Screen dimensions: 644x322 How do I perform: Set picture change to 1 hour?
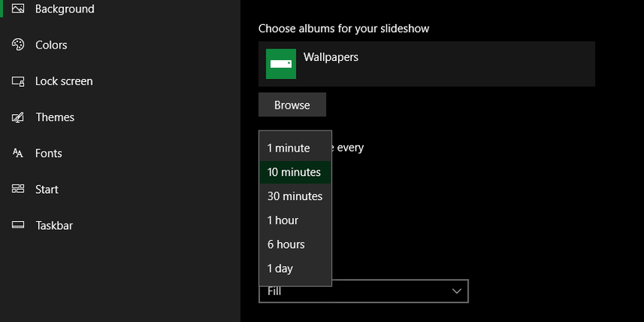tap(295, 220)
